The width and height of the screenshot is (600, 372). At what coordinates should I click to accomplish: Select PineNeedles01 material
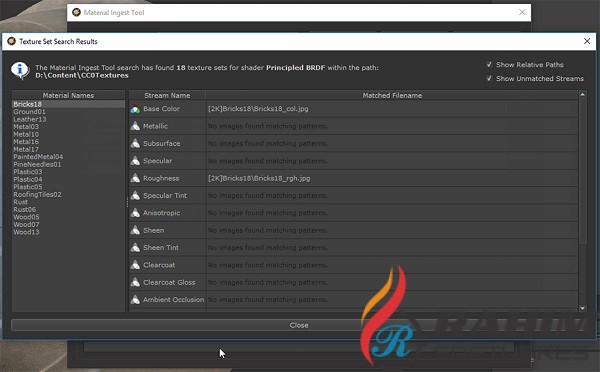pos(37,165)
